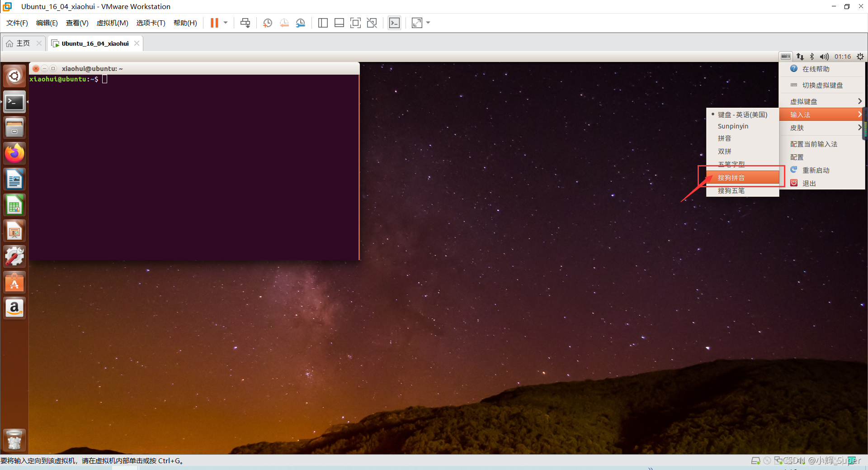Open the system session gear menu
868x470 pixels.
[x=860, y=57]
